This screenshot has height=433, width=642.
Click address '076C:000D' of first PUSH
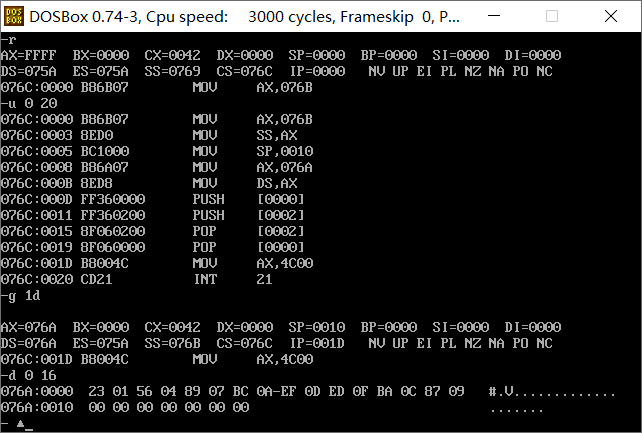tap(36, 199)
